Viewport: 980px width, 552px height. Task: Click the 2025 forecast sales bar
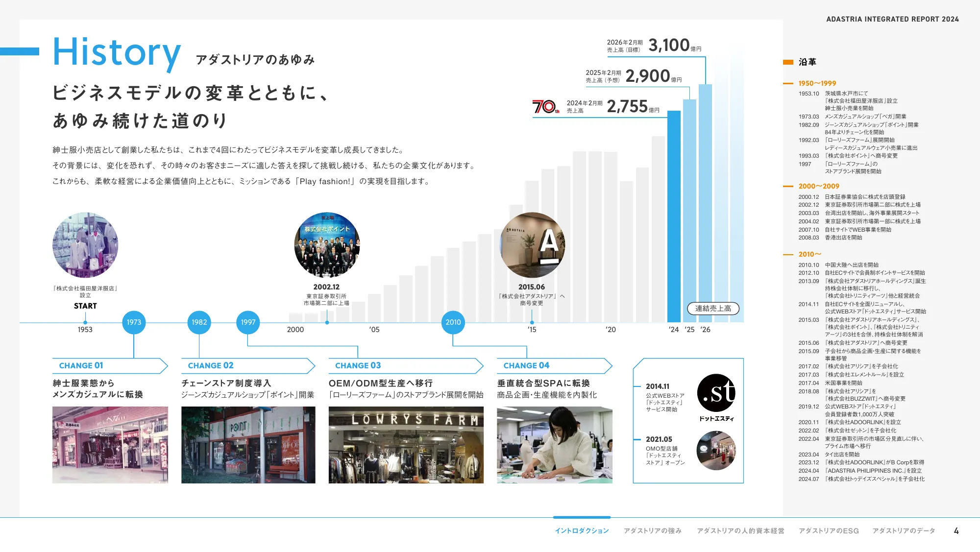(689, 211)
